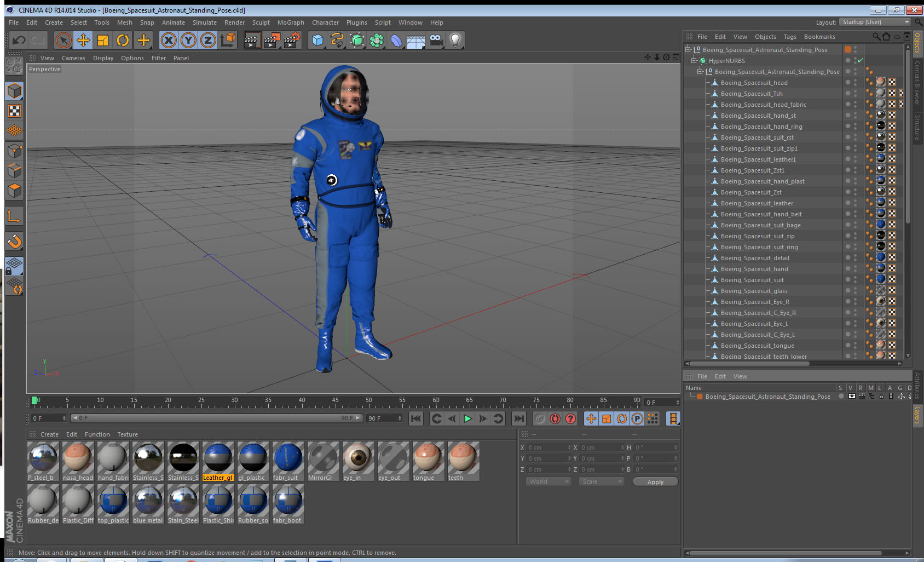Screen dimensions: 924x562
Task: Select Boeing_Spacesuit_glass object
Action: coord(754,291)
